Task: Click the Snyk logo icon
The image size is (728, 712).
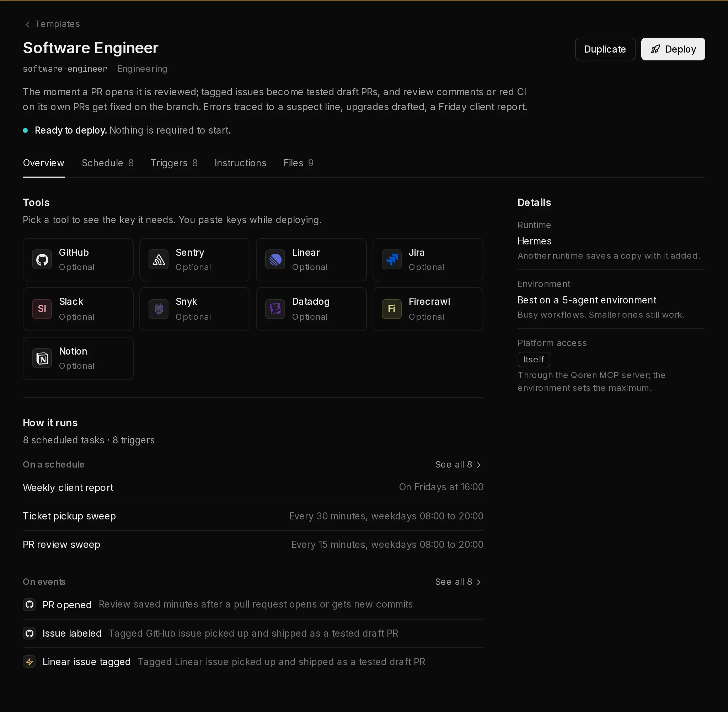Action: point(159,309)
